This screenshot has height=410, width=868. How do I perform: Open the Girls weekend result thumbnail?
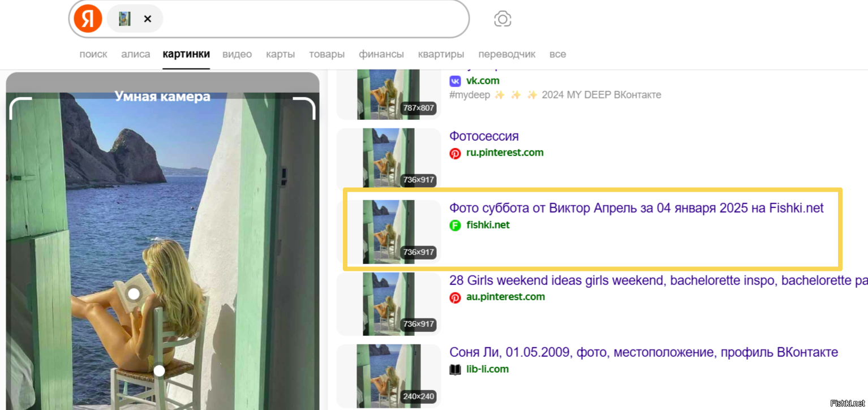(x=389, y=304)
